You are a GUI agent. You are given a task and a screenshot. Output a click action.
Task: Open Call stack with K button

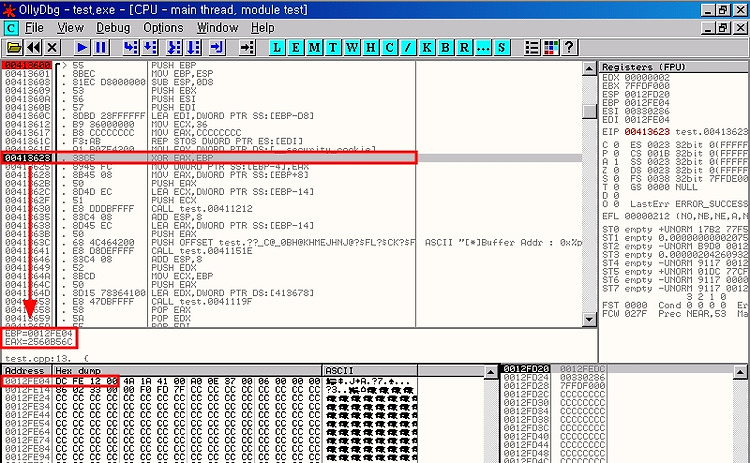coord(427,47)
